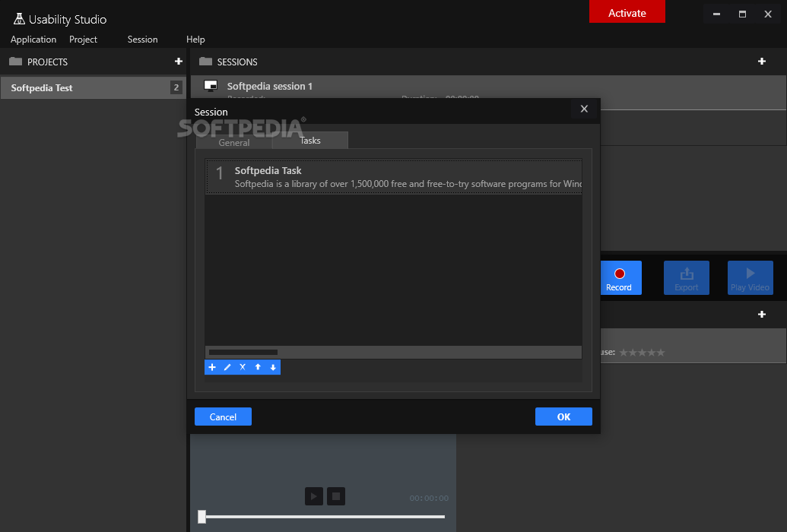This screenshot has width=787, height=532.
Task: Stop the video playback
Action: pyautogui.click(x=336, y=496)
